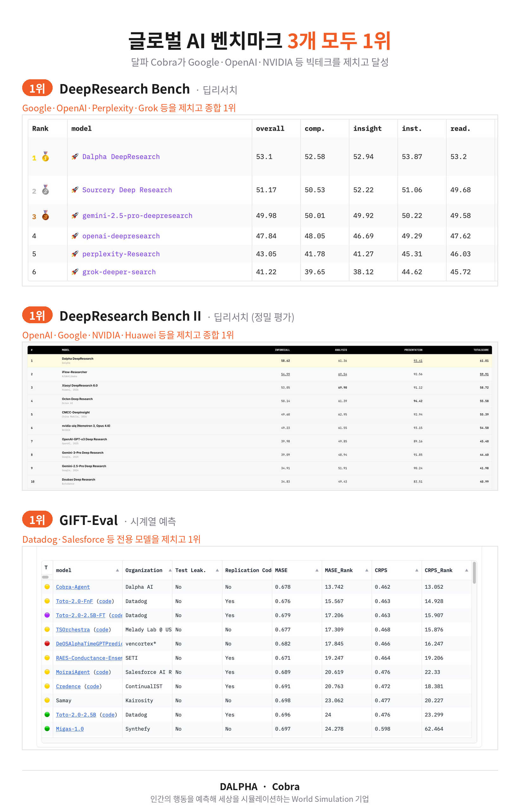Open the code link in Toto-2.0-2.5B row
The width and height of the screenshot is (520, 812).
point(108,714)
